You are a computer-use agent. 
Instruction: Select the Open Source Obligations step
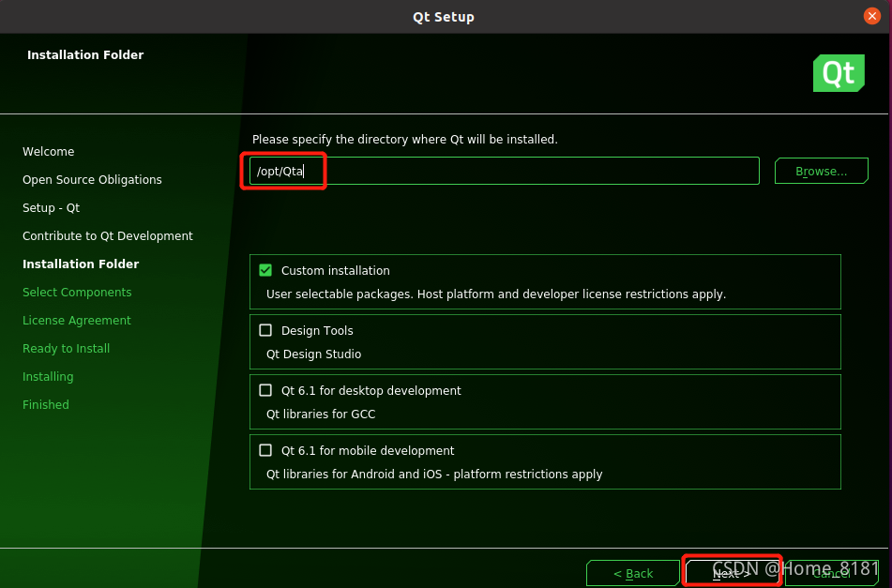pyautogui.click(x=92, y=180)
